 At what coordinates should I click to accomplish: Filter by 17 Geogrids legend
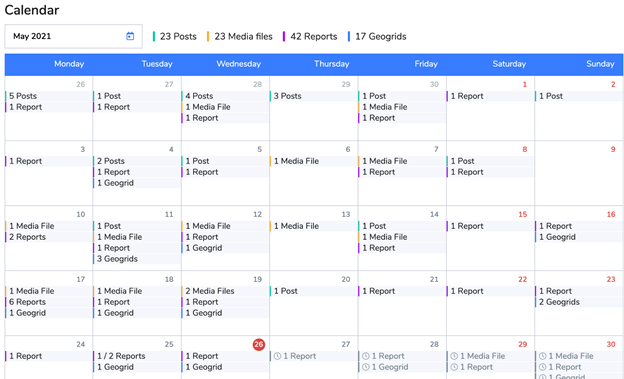[377, 37]
